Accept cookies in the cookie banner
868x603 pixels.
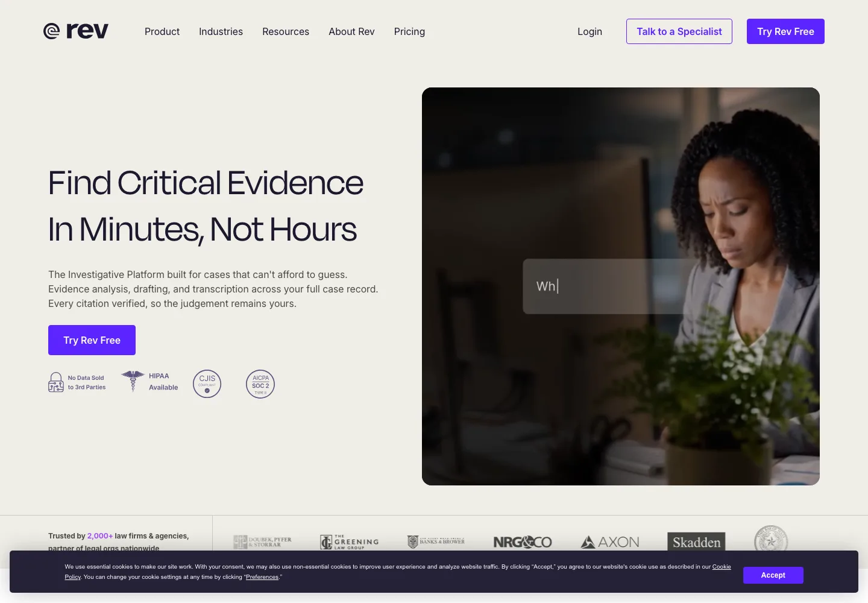[x=773, y=575]
